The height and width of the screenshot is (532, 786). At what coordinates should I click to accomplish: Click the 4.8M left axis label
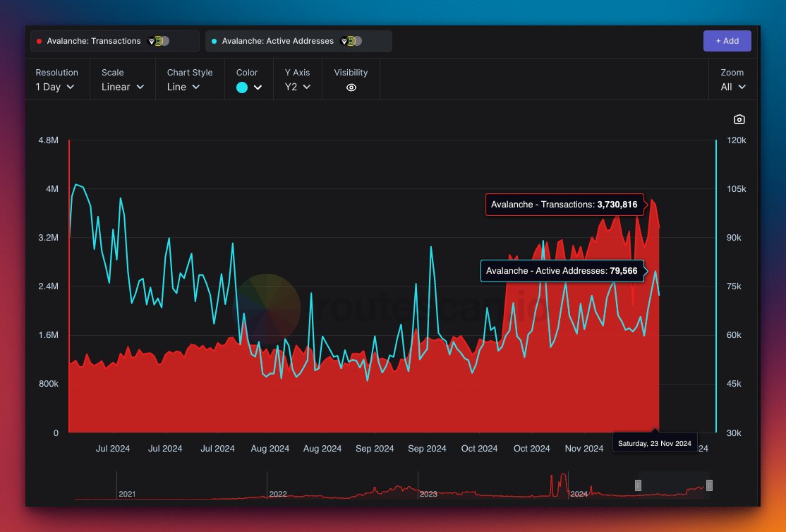coord(48,140)
